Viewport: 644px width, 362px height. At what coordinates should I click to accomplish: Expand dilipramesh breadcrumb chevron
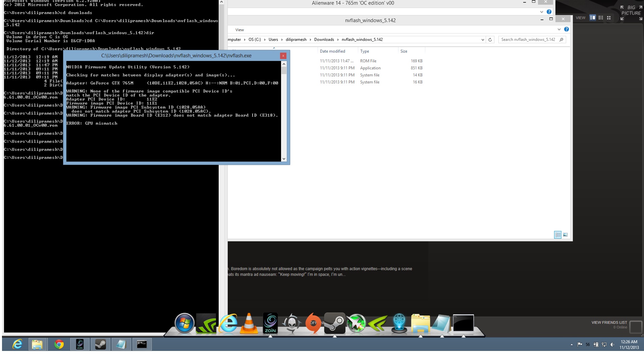310,40
